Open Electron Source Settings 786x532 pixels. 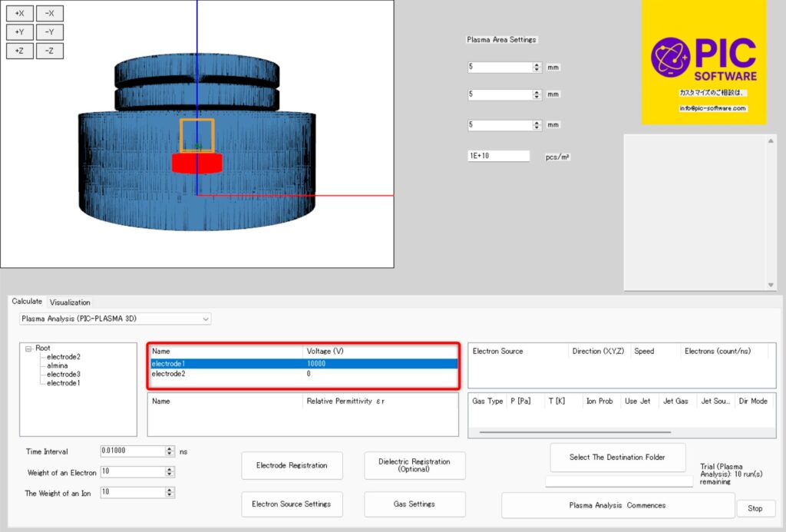tap(292, 504)
